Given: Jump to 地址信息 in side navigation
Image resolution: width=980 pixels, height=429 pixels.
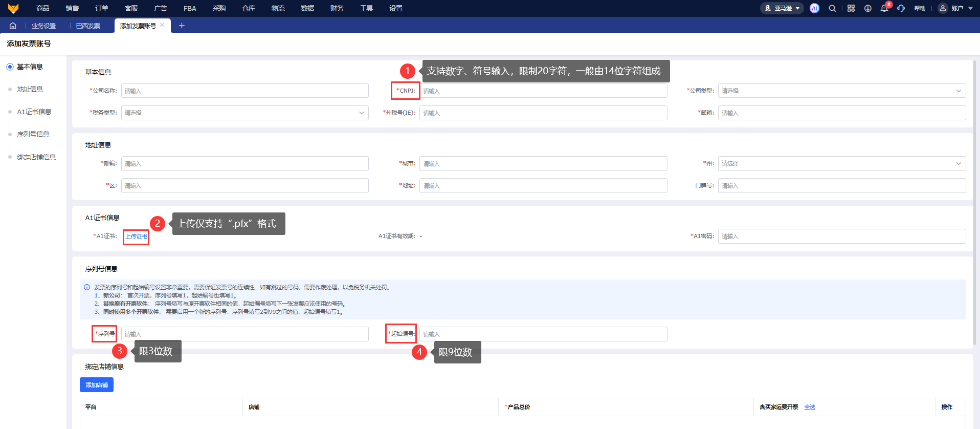Looking at the screenshot, I should [x=30, y=89].
